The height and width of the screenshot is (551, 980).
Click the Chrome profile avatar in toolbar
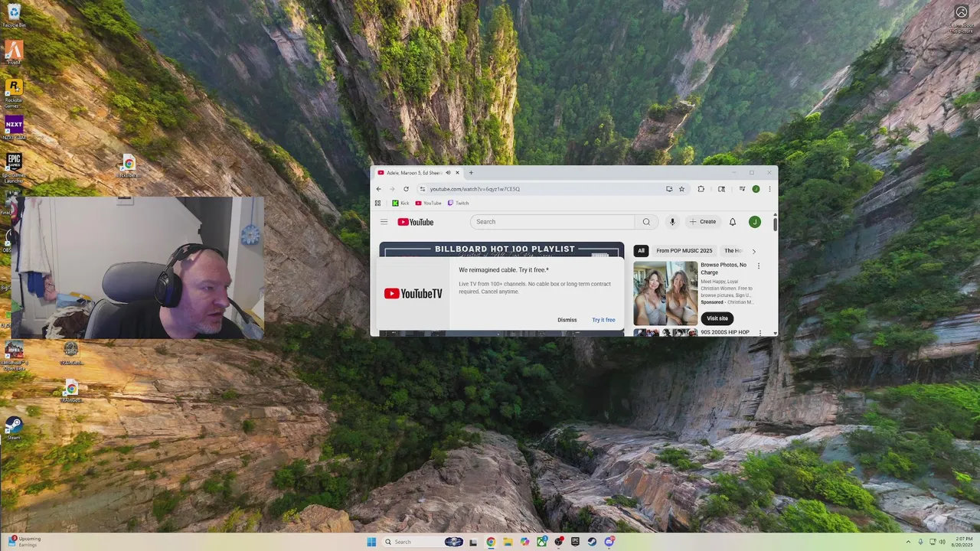(x=756, y=189)
